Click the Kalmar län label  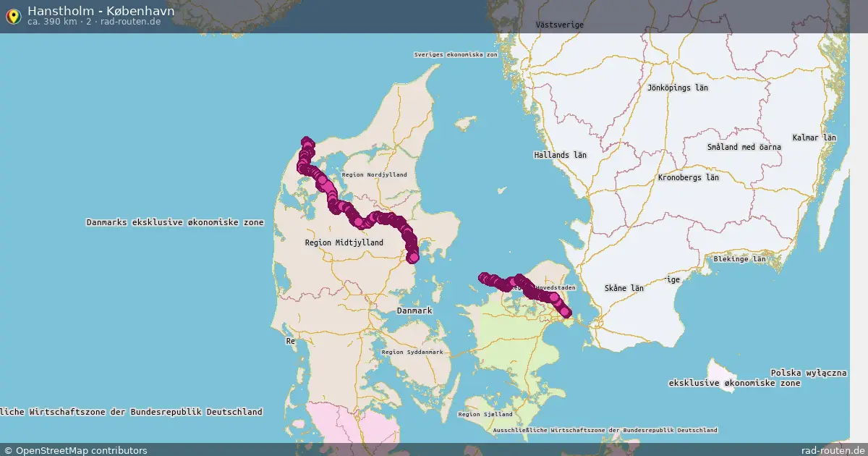point(814,138)
